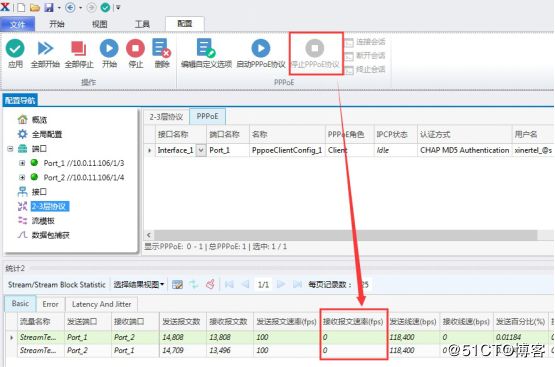Click the Save disk icon
This screenshot has height=367, width=555.
coord(49,7)
